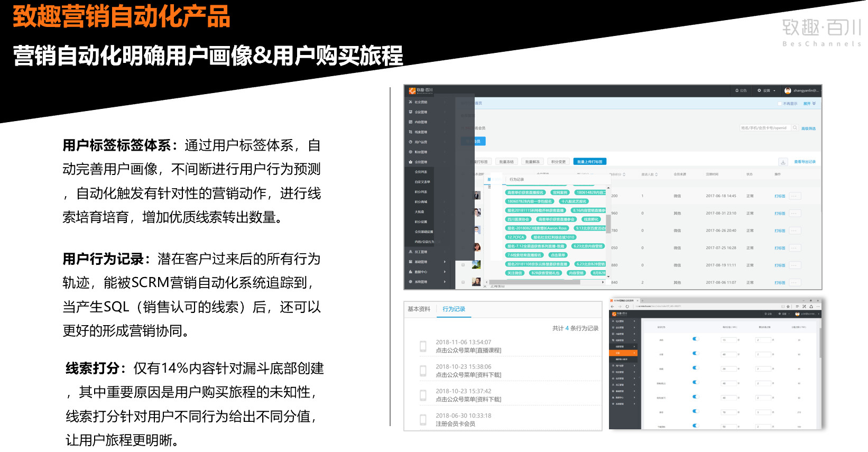The image size is (868, 452).
Task: Open 公告 bell notifications in member list window
Action: 741,90
